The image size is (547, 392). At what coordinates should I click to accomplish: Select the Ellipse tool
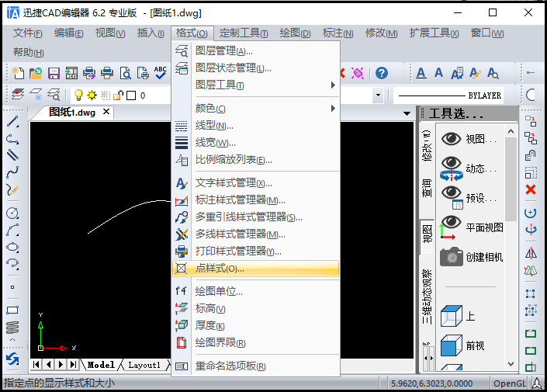[12, 247]
